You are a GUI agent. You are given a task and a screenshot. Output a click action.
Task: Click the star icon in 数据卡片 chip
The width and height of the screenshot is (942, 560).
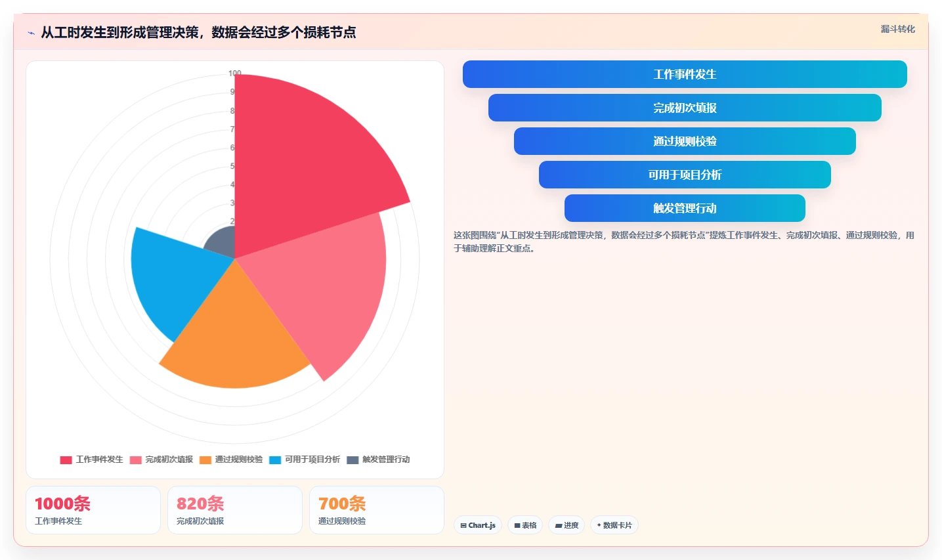[599, 525]
